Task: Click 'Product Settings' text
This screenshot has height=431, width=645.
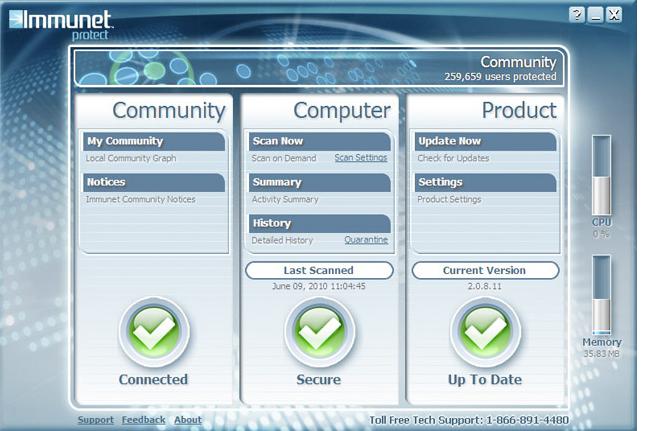Action: [x=449, y=199]
